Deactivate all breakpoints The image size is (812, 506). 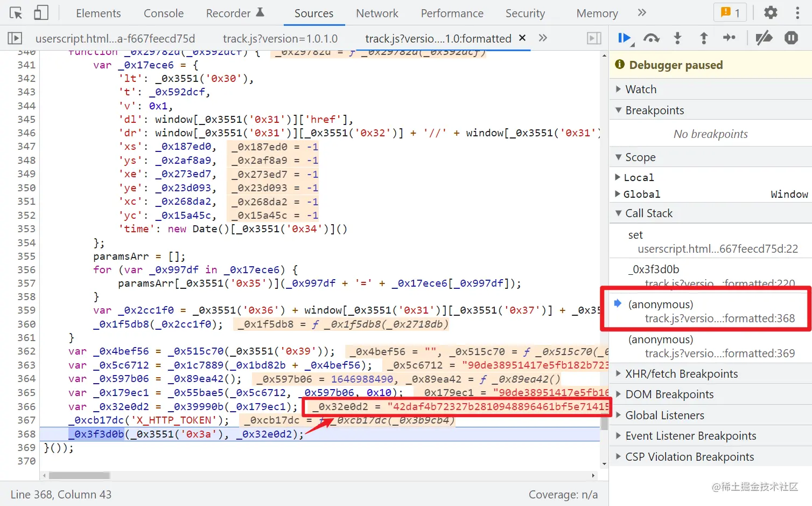click(764, 38)
